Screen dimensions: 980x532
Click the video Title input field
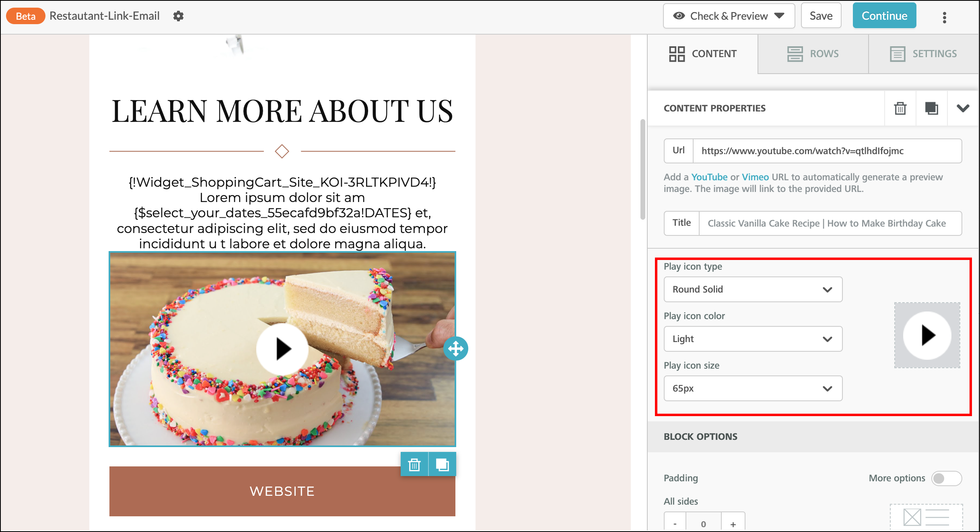830,223
